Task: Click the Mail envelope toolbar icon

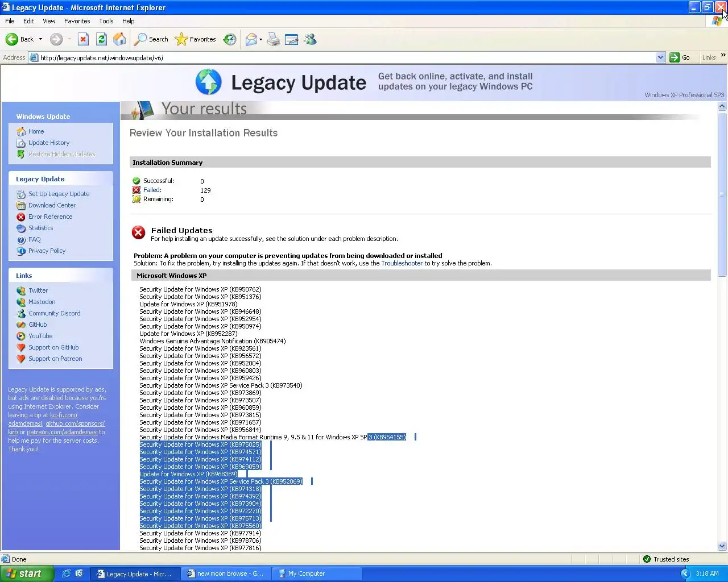Action: tap(251, 39)
